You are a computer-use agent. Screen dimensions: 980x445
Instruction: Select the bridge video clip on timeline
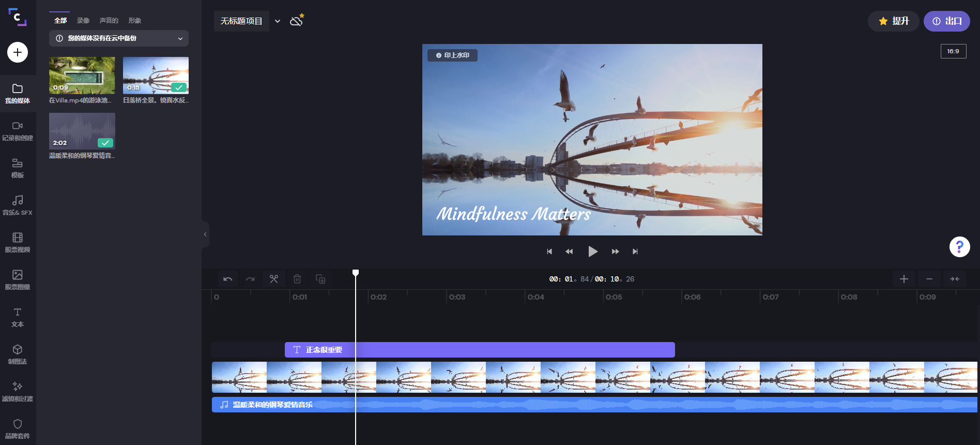click(594, 377)
